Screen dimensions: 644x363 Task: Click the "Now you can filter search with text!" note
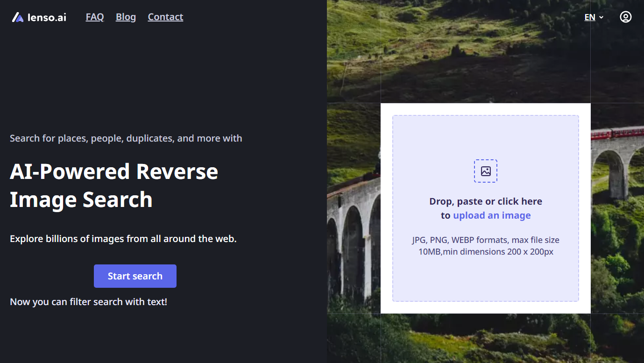[88, 302]
